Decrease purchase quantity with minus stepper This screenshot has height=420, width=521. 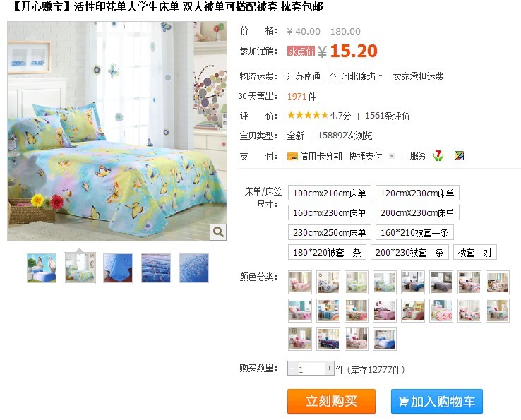[x=292, y=368]
